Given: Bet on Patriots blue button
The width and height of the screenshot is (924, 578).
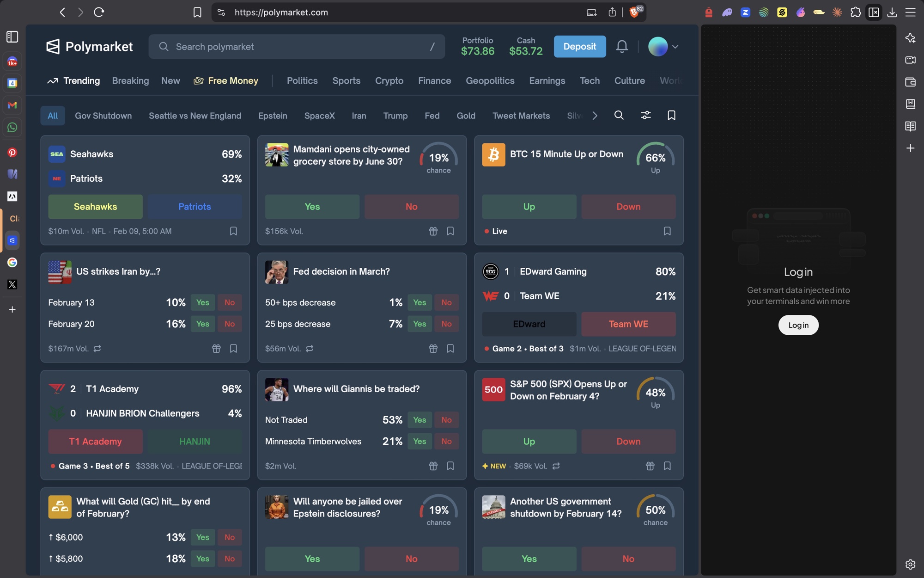Looking at the screenshot, I should [195, 207].
